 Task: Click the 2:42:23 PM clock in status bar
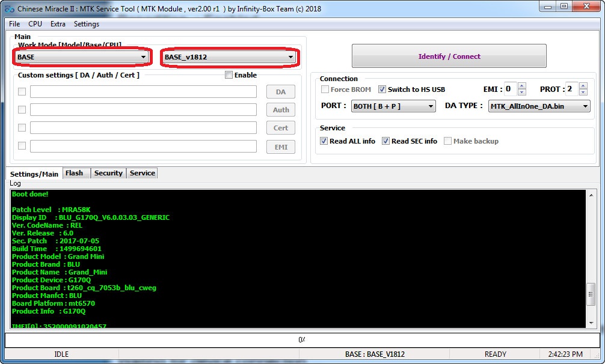(x=565, y=354)
